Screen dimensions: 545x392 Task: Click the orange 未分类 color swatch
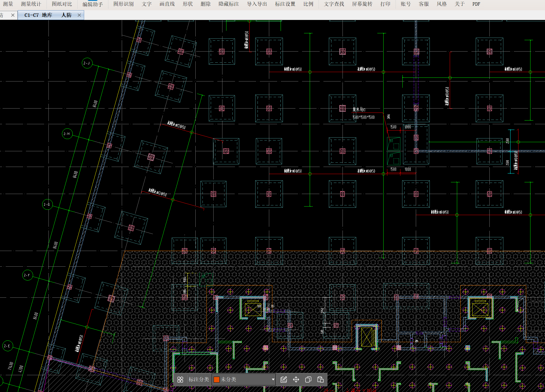coord(216,379)
